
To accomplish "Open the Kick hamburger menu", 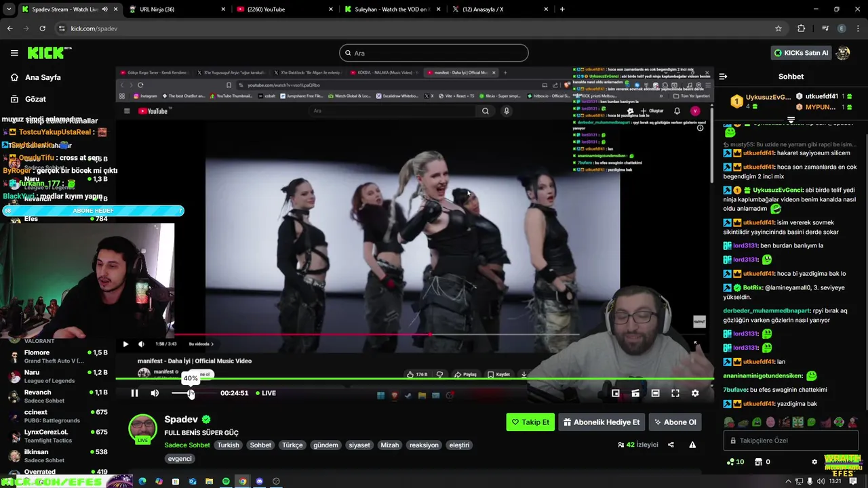I will [14, 53].
